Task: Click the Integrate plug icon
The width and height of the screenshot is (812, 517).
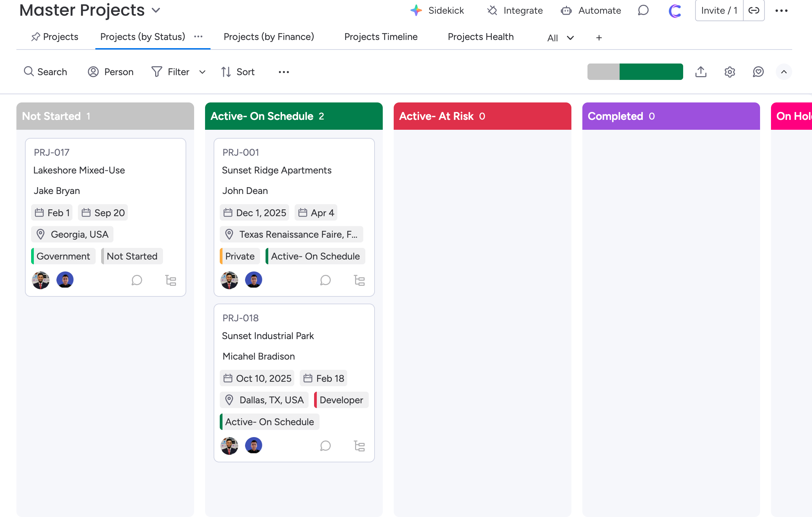Action: click(492, 11)
